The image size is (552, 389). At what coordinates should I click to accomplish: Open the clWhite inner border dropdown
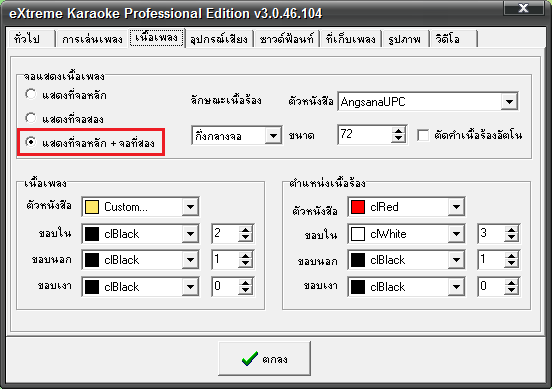tap(456, 233)
